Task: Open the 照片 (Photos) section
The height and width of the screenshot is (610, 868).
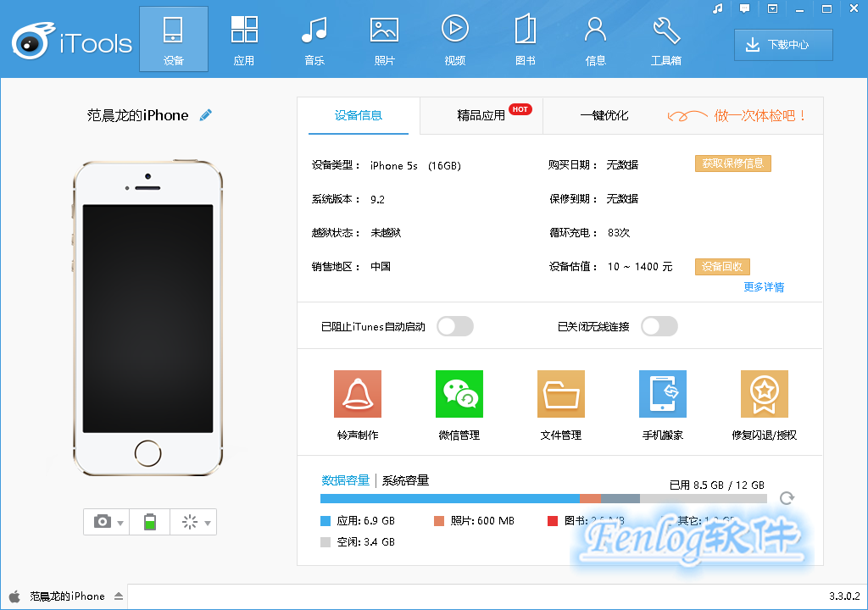Action: click(384, 39)
